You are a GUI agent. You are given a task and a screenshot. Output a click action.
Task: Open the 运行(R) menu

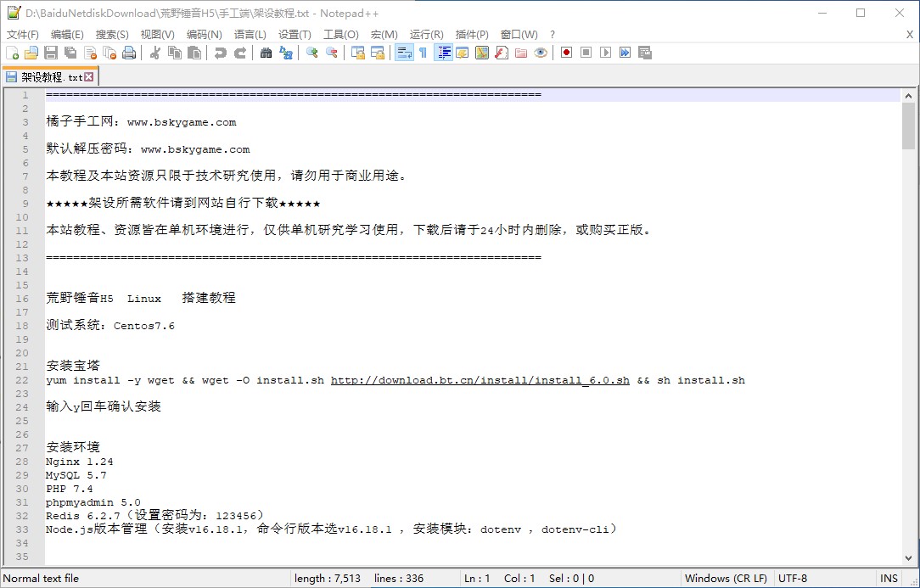coord(427,35)
